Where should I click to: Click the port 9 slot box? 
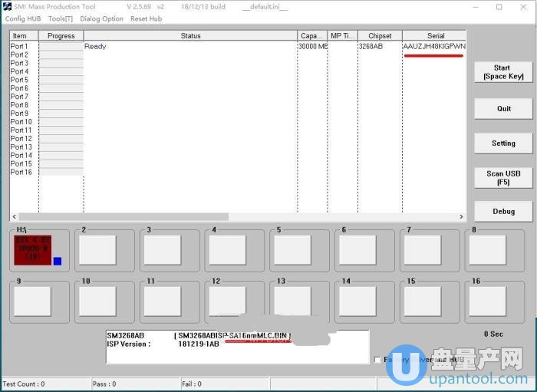32,301
